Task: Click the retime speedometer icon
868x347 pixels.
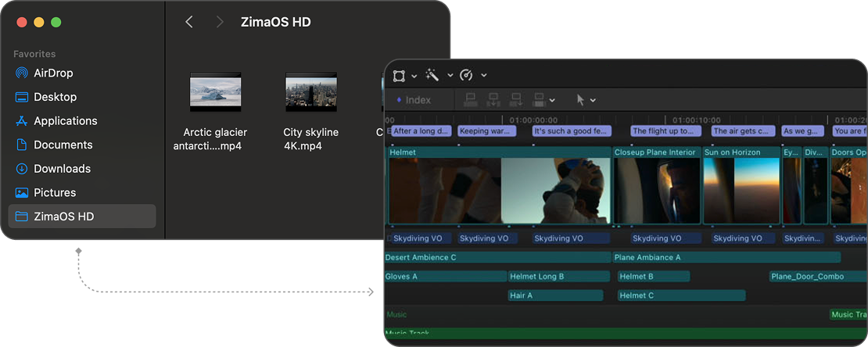Action: tap(466, 75)
